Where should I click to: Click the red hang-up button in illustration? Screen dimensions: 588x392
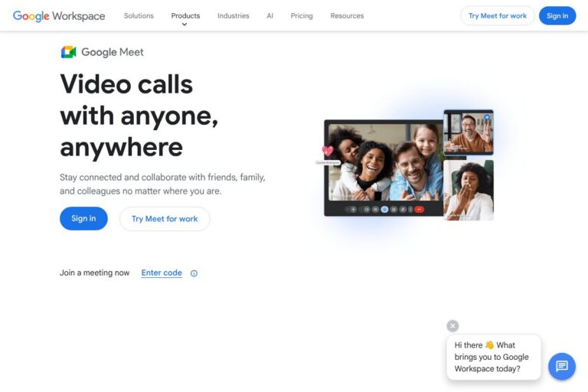[x=418, y=209]
